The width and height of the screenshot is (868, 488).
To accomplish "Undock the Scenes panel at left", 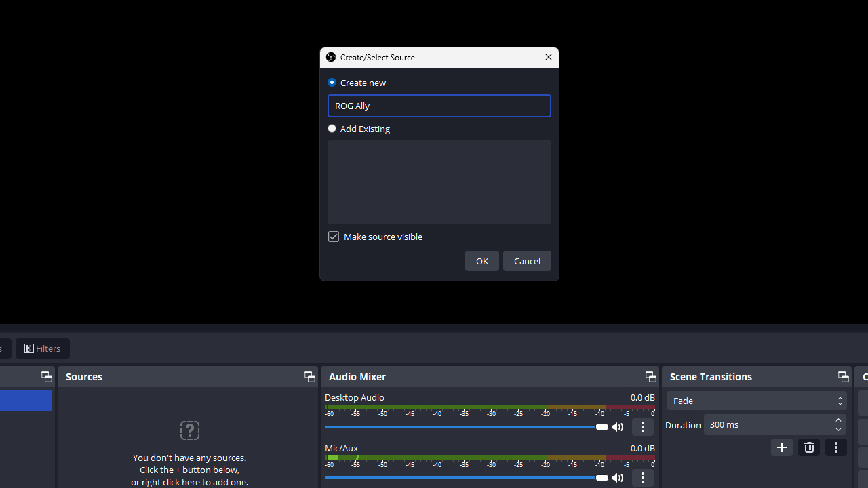I will pyautogui.click(x=46, y=377).
